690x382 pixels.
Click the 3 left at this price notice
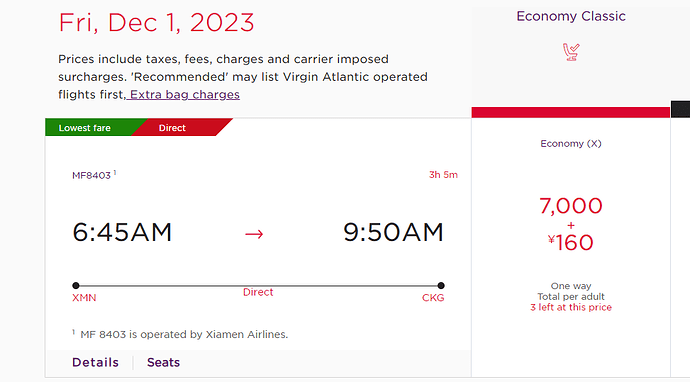[571, 307]
